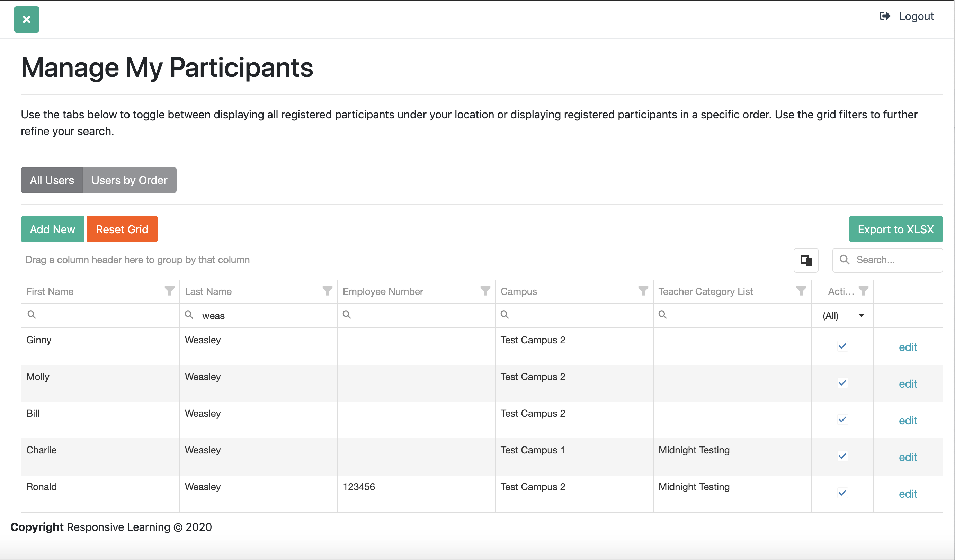Click the Logout arrow icon
The image size is (955, 560).
(884, 16)
